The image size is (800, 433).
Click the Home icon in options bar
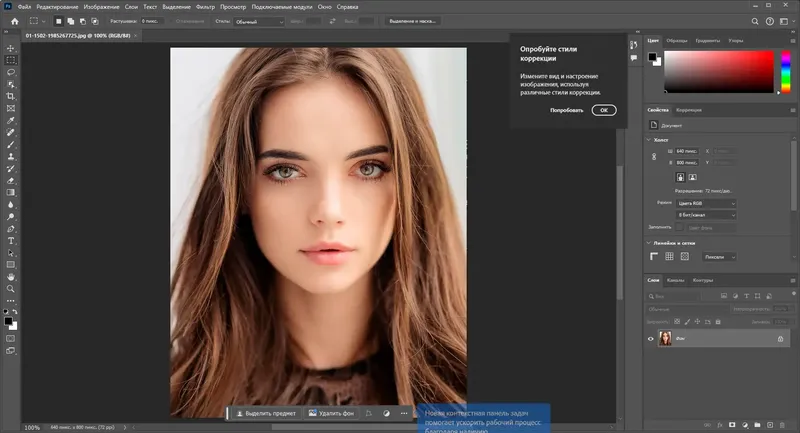pos(14,20)
